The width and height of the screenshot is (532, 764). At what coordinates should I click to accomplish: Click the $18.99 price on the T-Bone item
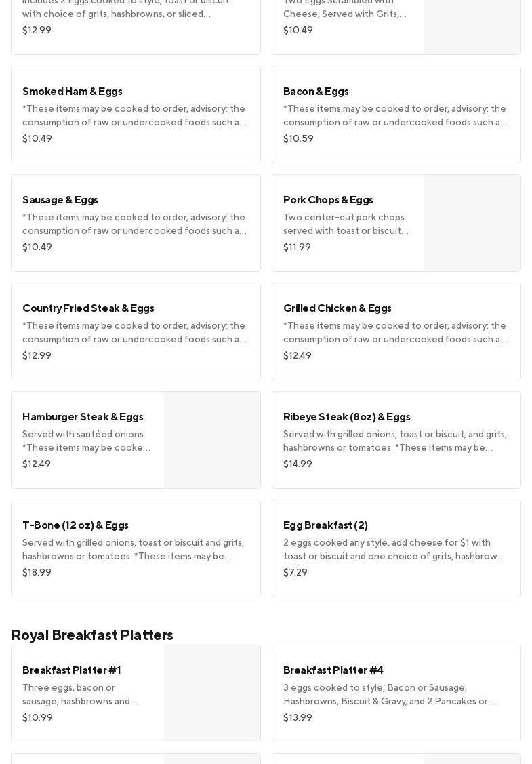[37, 572]
